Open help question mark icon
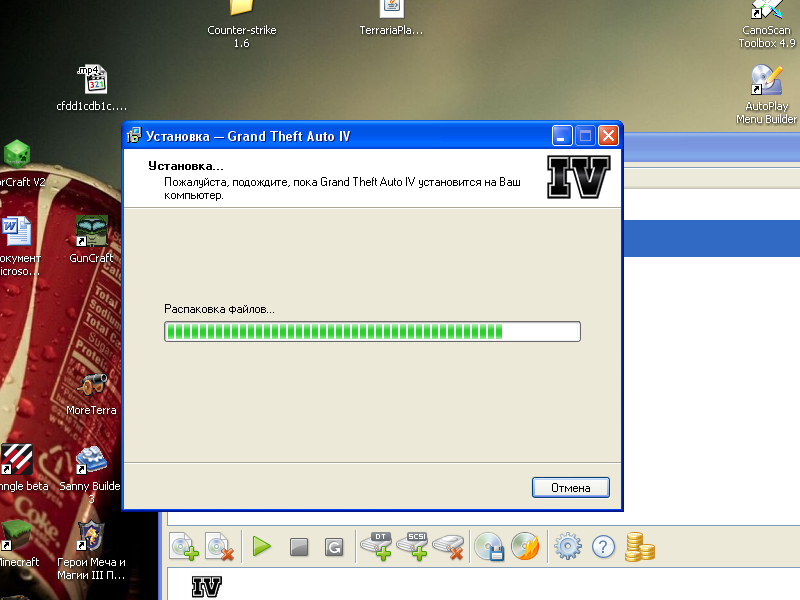The image size is (800, 600). 603,547
